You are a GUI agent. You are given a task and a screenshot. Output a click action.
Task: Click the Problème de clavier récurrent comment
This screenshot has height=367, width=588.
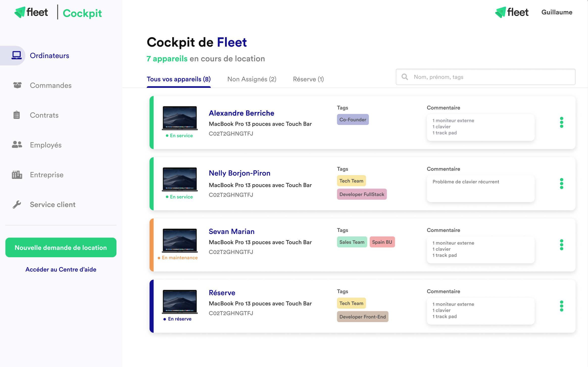[x=480, y=188]
